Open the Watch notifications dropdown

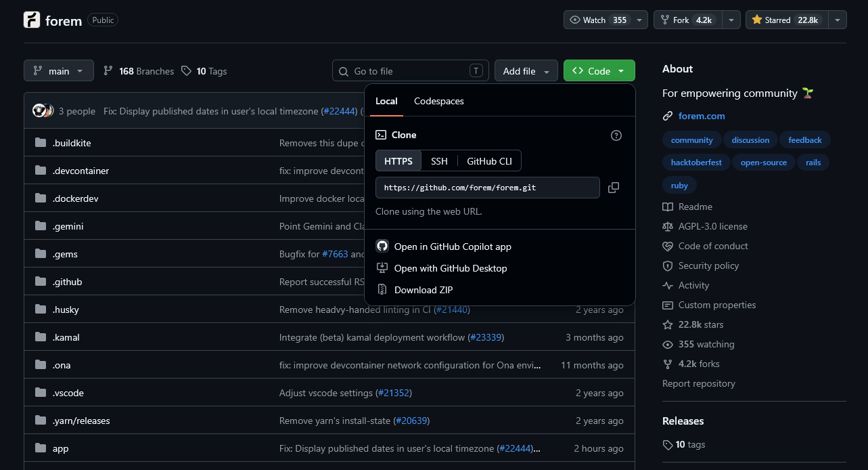606,20
